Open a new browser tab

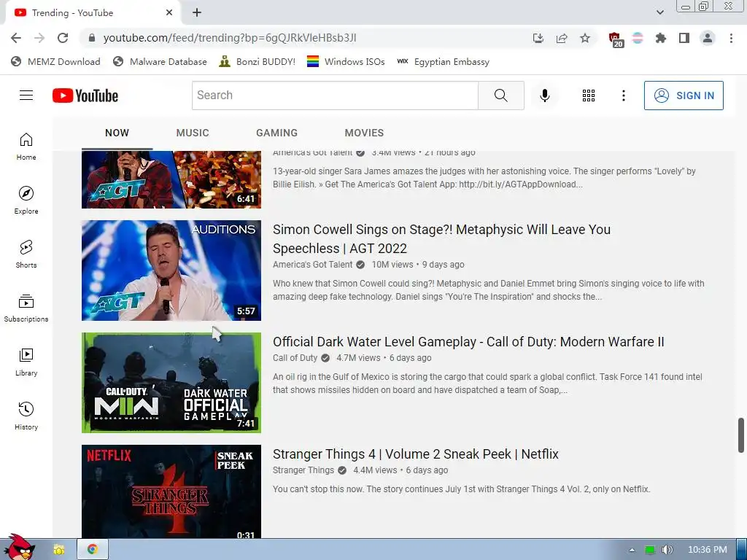click(197, 13)
